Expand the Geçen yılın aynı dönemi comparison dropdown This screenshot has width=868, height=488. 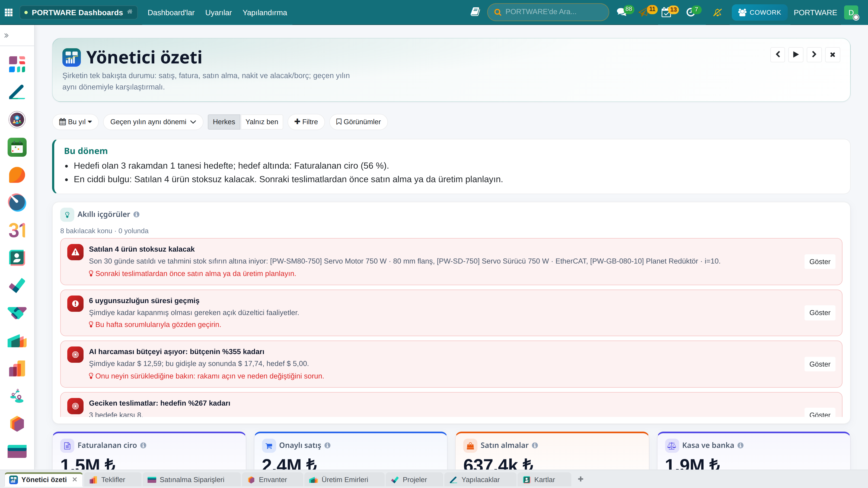(x=153, y=121)
